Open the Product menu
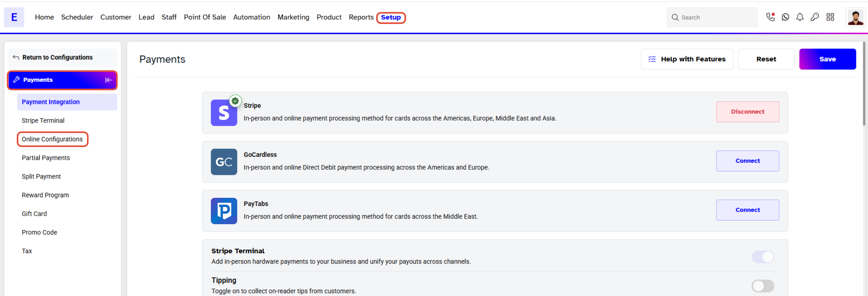868x296 pixels. (329, 17)
